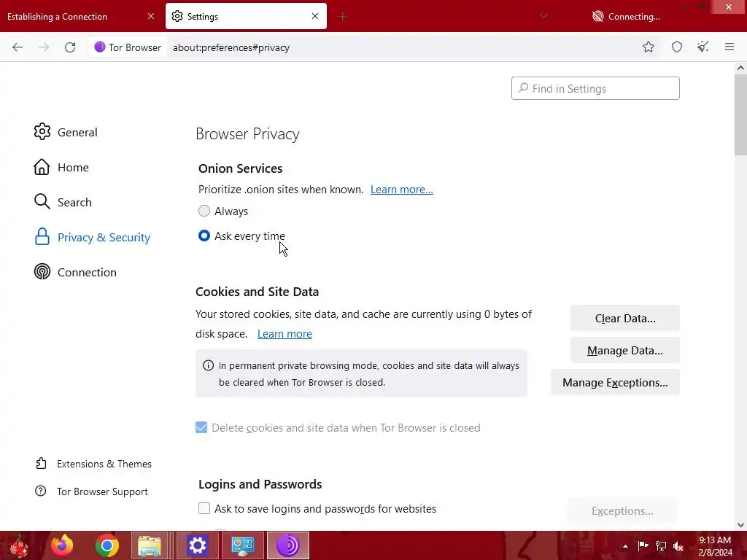Click the network tray icon
The height and width of the screenshot is (560, 747).
coord(661,545)
